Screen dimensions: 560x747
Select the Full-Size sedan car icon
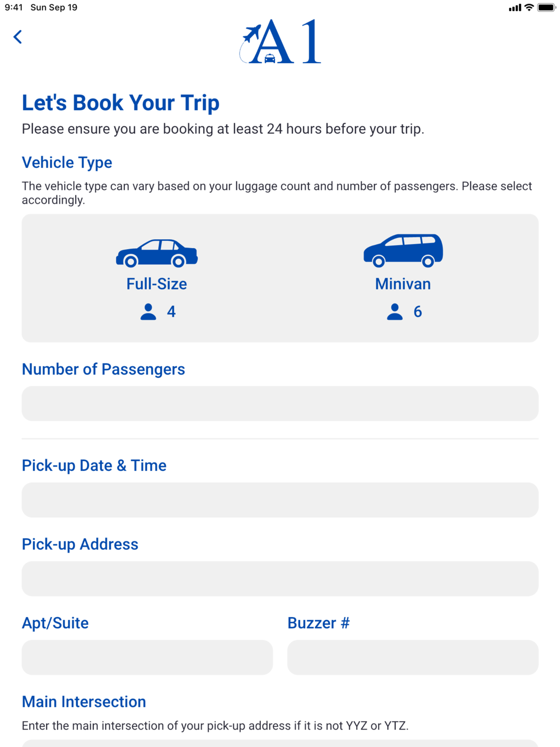[x=157, y=253]
